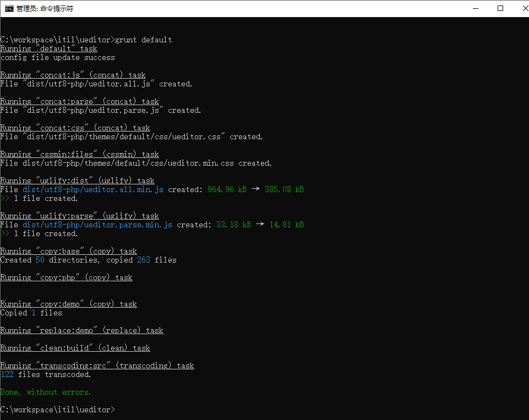Select 'Running "concat:css" (concat) task' line
The image size is (529, 420).
pos(75,128)
